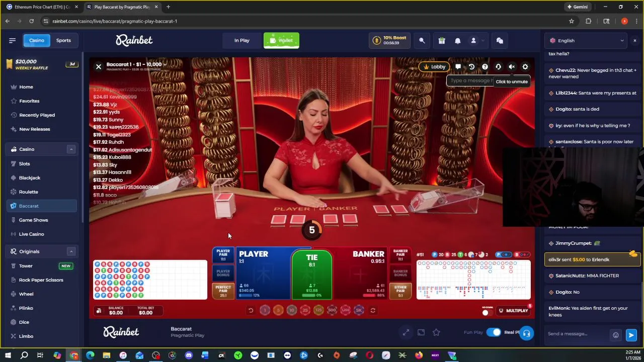Screen dimensions: 644x362
Task: Open Blackjack category
Action: pos(41,178)
